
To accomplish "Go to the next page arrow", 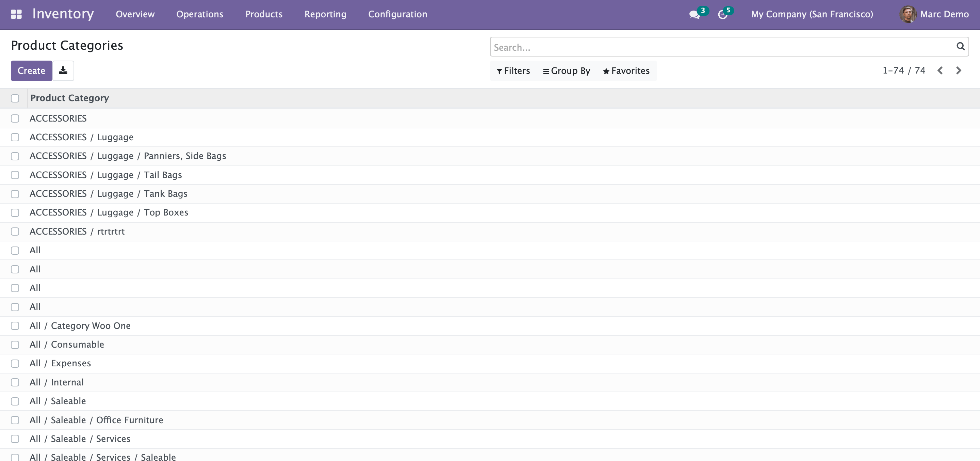I will pos(958,70).
